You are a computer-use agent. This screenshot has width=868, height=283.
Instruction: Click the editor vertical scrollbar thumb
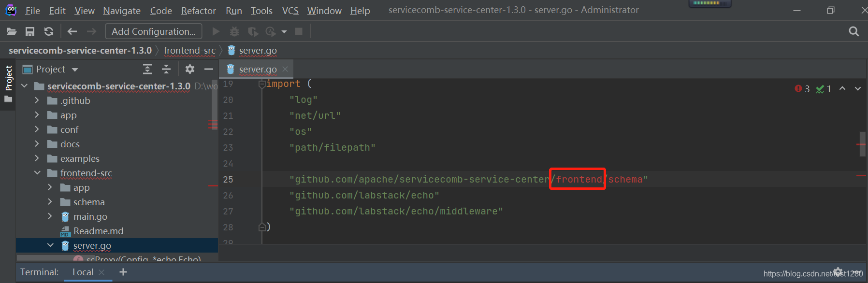coord(863,144)
